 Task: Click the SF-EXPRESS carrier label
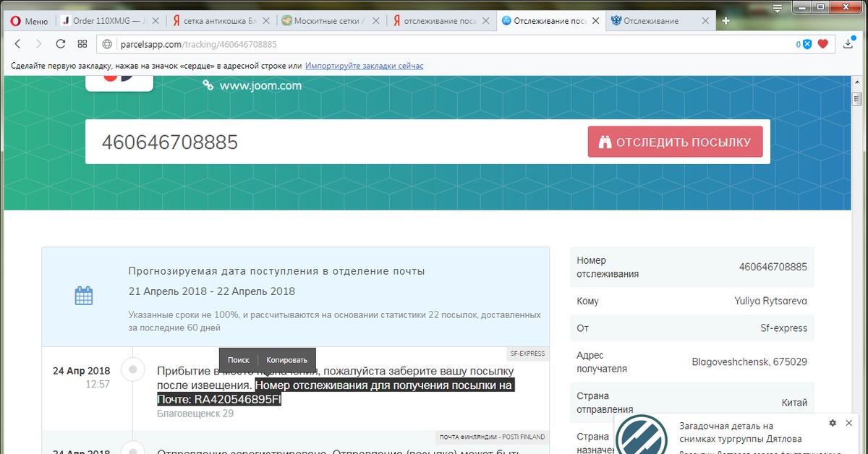(x=527, y=354)
